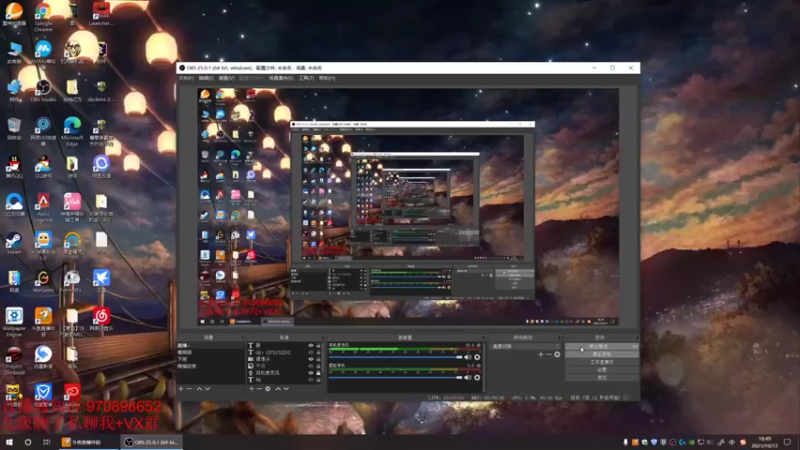Toggle visibility eye of 耳机麦克风 source
The image size is (800, 450).
pyautogui.click(x=310, y=373)
